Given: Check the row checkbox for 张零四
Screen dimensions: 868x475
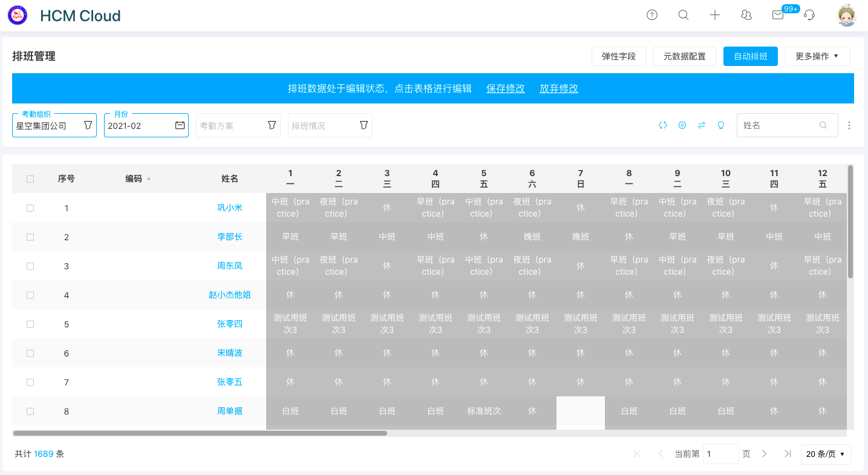Looking at the screenshot, I should 30,324.
